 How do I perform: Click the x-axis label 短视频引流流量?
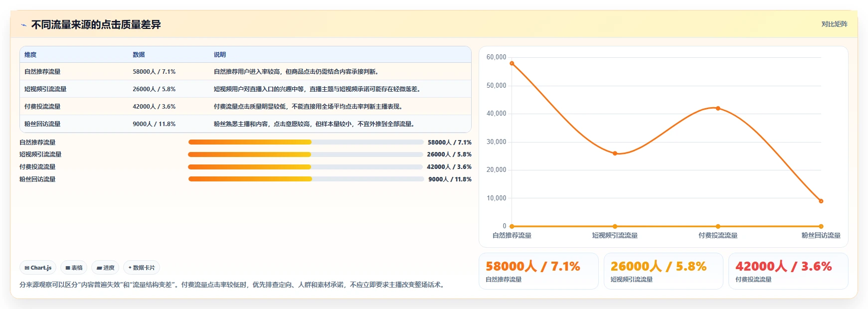click(615, 235)
